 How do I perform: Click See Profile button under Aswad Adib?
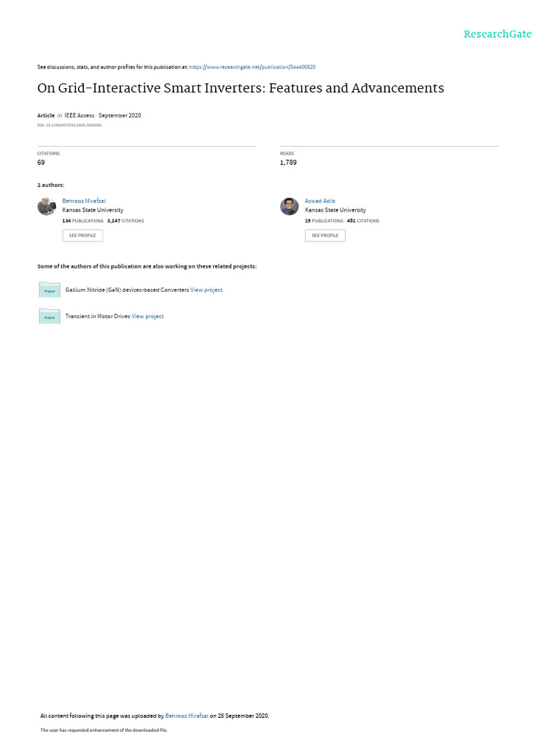pyautogui.click(x=325, y=236)
